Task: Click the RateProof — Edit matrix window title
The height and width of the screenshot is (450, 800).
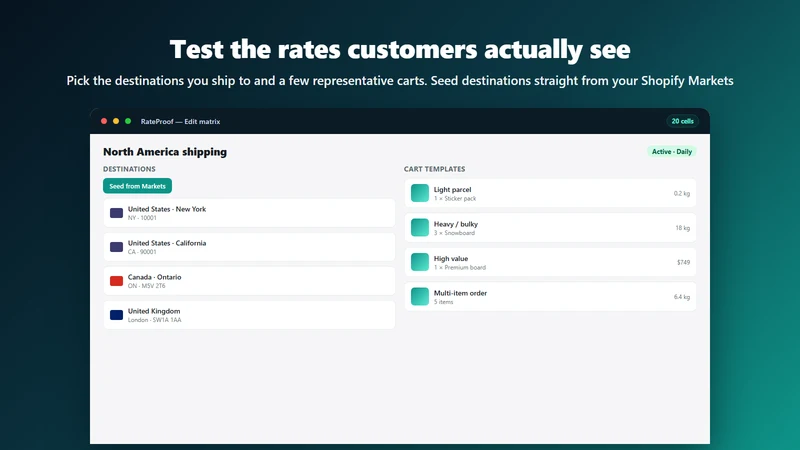Action: click(181, 121)
